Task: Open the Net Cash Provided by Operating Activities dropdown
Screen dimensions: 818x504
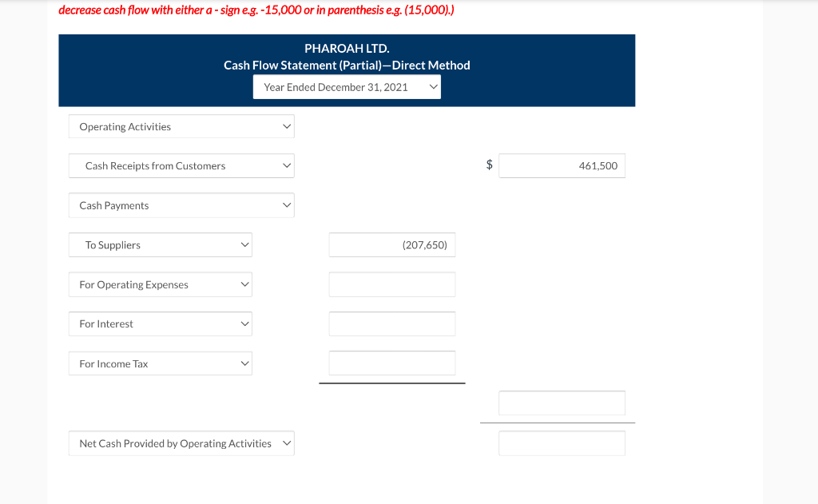Action: (x=181, y=442)
